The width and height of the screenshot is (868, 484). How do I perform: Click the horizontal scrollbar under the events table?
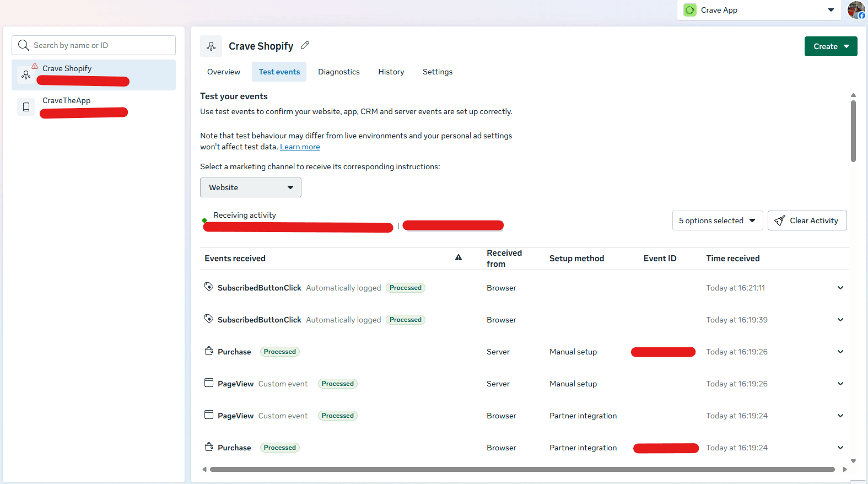click(x=522, y=470)
